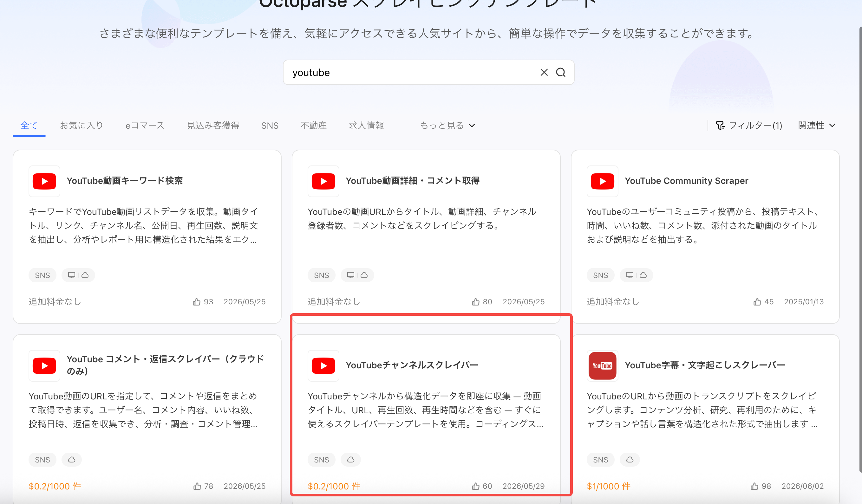Click SNS tag on YouTube動画詳細・コメント取得 card

322,275
